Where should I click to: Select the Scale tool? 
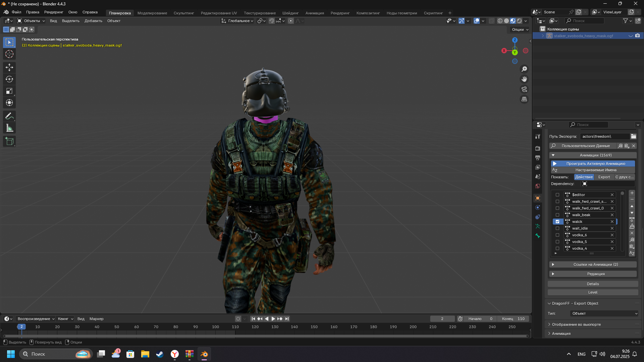pos(9,91)
